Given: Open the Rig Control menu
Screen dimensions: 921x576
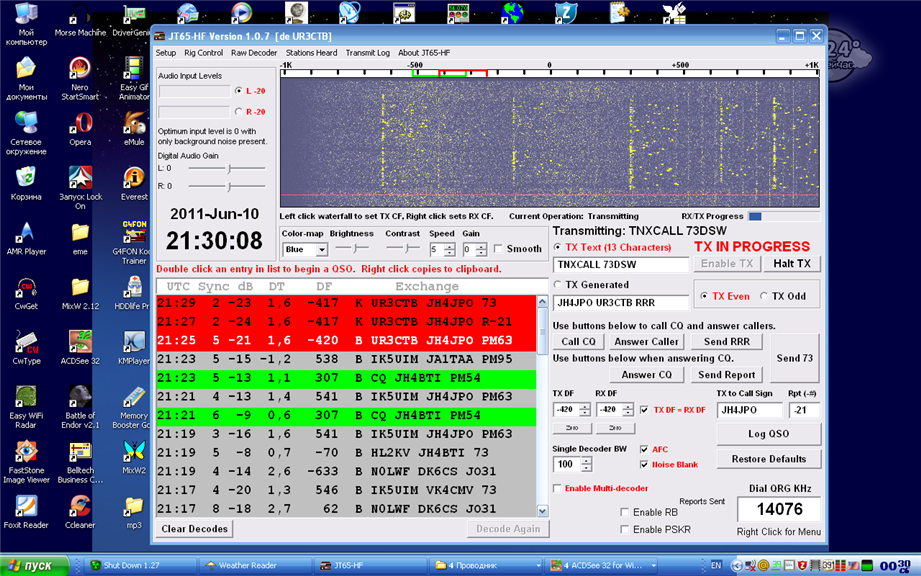Looking at the screenshot, I should tap(203, 53).
